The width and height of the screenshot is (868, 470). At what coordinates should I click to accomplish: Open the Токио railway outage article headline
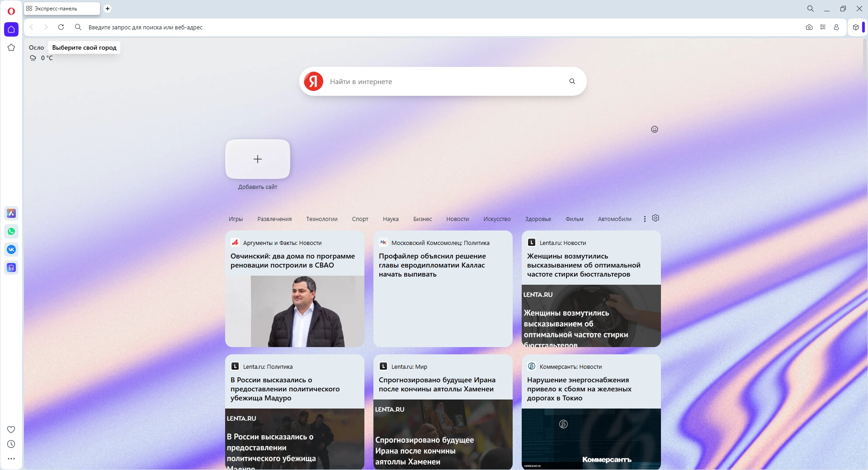(x=579, y=389)
